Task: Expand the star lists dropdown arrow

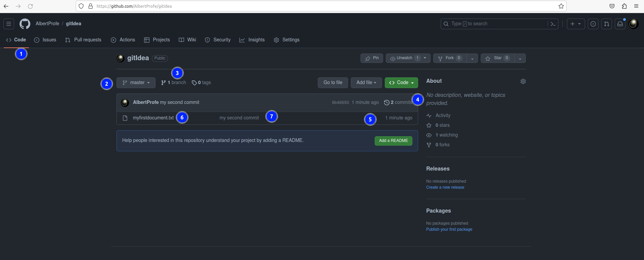Action: click(520, 58)
